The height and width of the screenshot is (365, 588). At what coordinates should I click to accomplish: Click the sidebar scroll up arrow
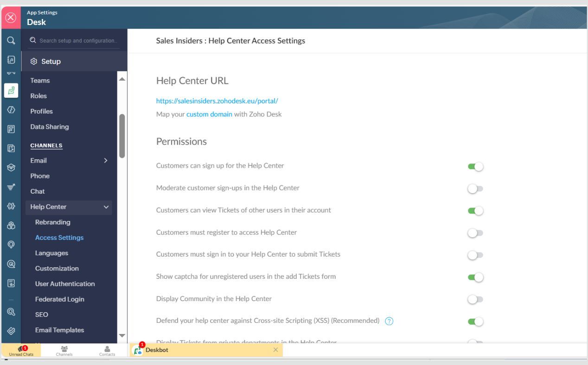[x=122, y=80]
